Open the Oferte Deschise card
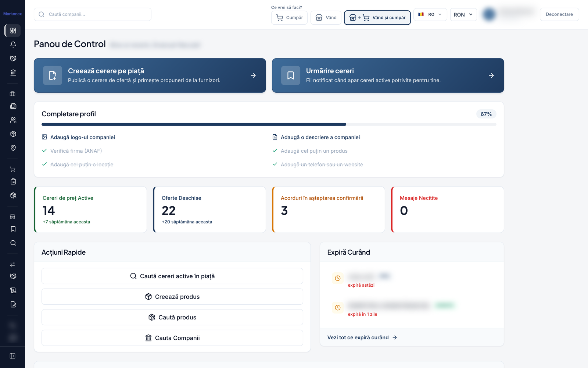Image resolution: width=588 pixels, height=368 pixels. click(209, 209)
